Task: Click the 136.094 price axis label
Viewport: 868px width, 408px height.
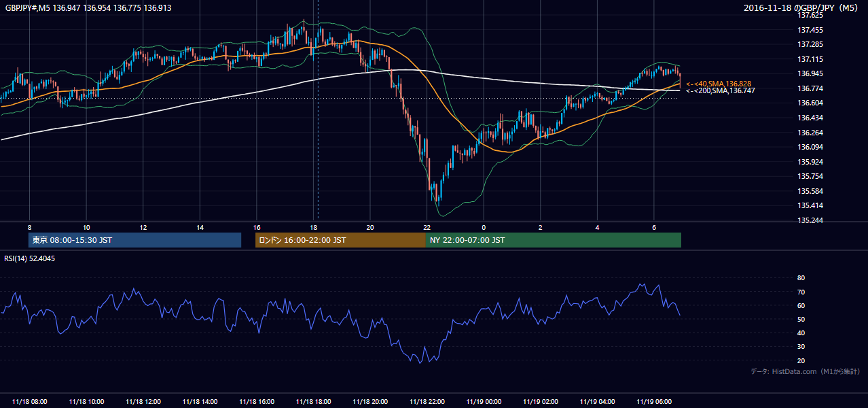Action: point(811,147)
